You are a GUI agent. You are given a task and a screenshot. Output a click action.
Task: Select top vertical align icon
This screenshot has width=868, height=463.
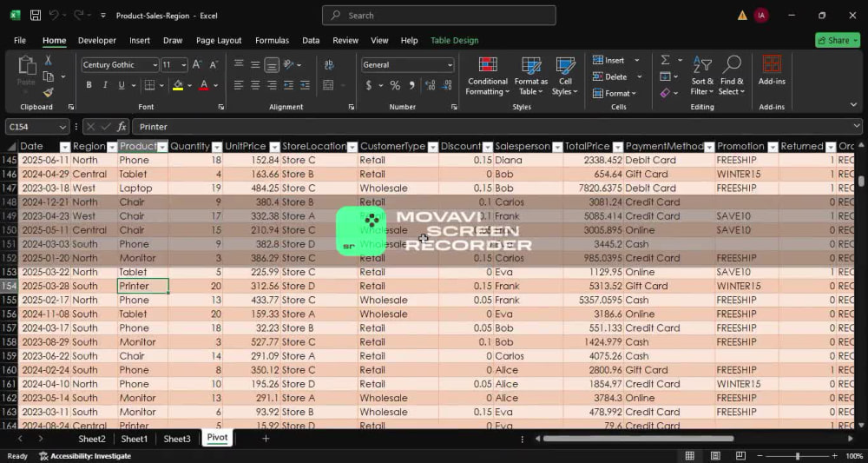point(239,65)
